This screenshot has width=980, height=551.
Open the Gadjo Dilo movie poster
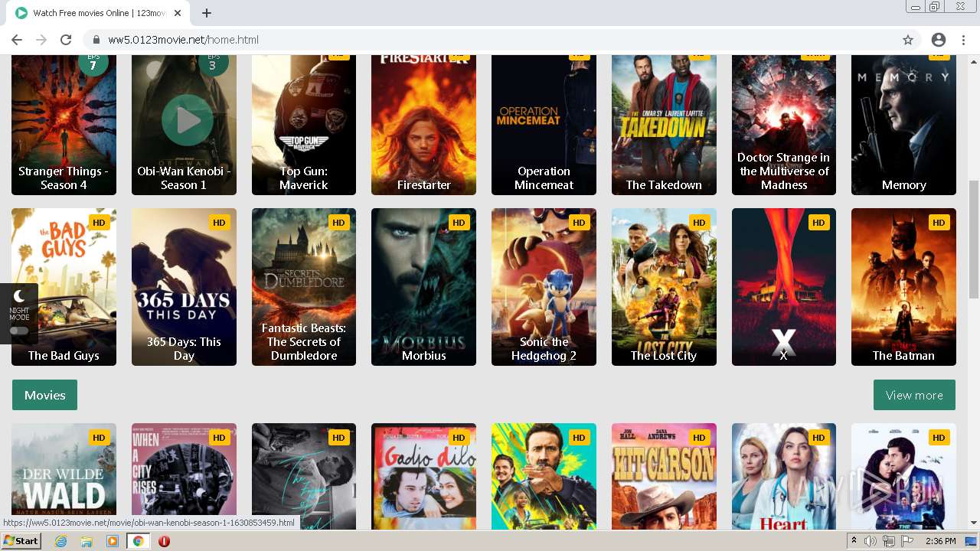click(423, 476)
